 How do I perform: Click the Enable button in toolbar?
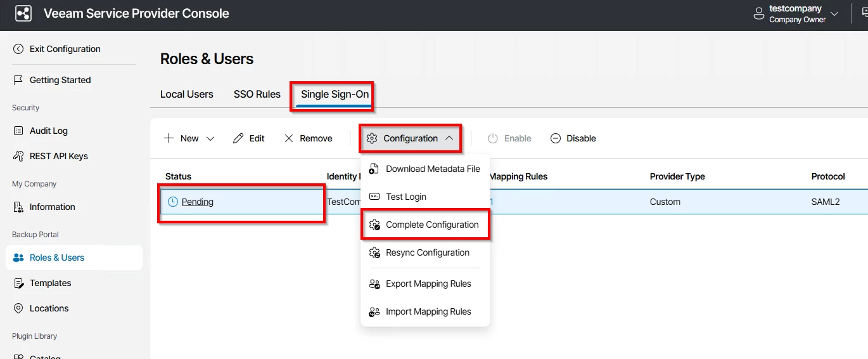point(509,138)
